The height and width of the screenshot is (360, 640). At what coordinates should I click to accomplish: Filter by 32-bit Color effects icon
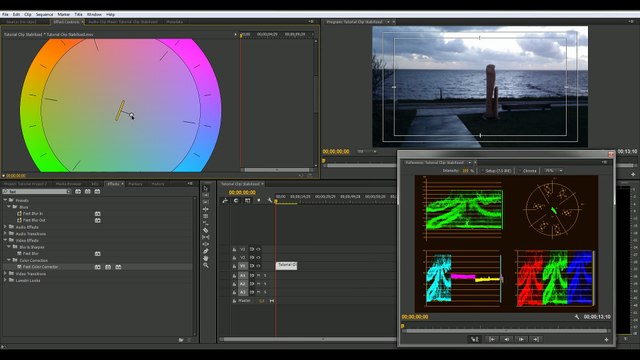pos(87,191)
